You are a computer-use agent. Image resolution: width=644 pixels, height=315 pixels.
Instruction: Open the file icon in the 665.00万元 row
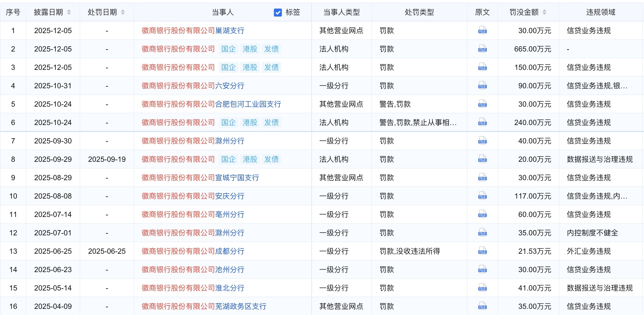click(x=482, y=49)
